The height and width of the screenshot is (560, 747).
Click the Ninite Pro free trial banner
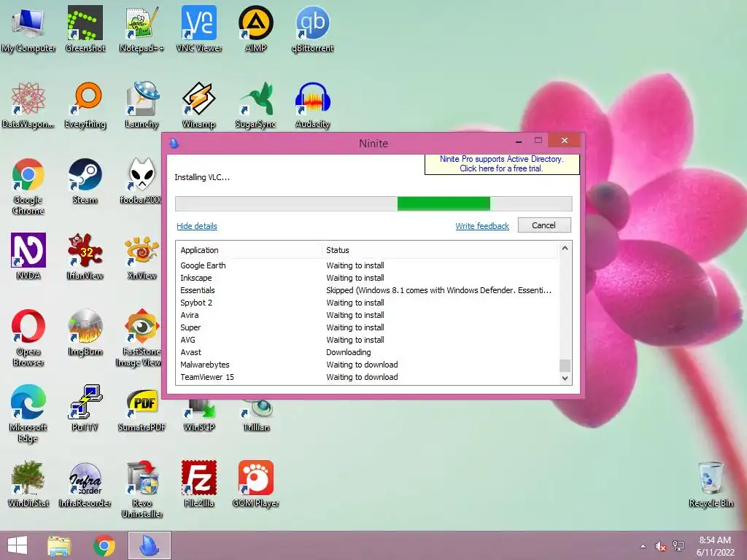[502, 164]
